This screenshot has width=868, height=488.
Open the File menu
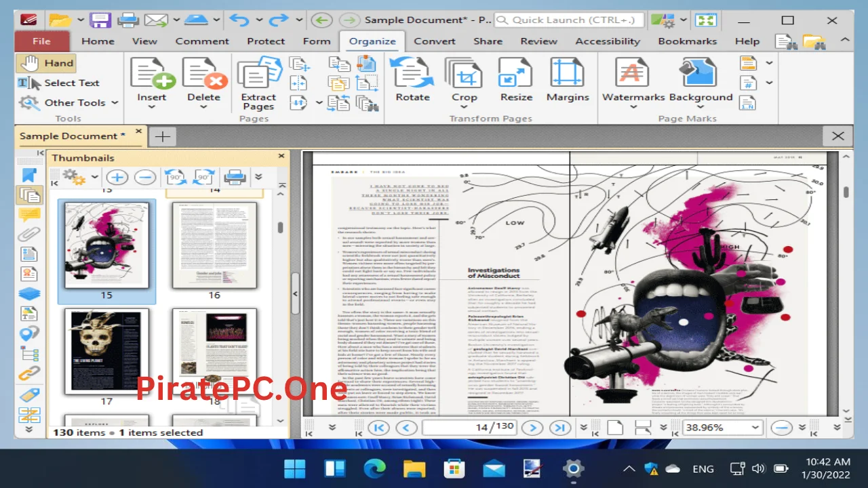[41, 41]
